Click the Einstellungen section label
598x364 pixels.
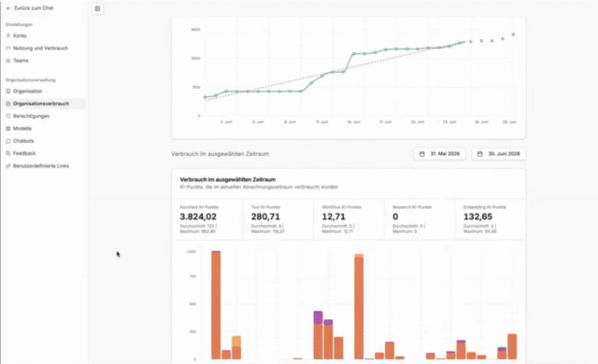point(19,24)
